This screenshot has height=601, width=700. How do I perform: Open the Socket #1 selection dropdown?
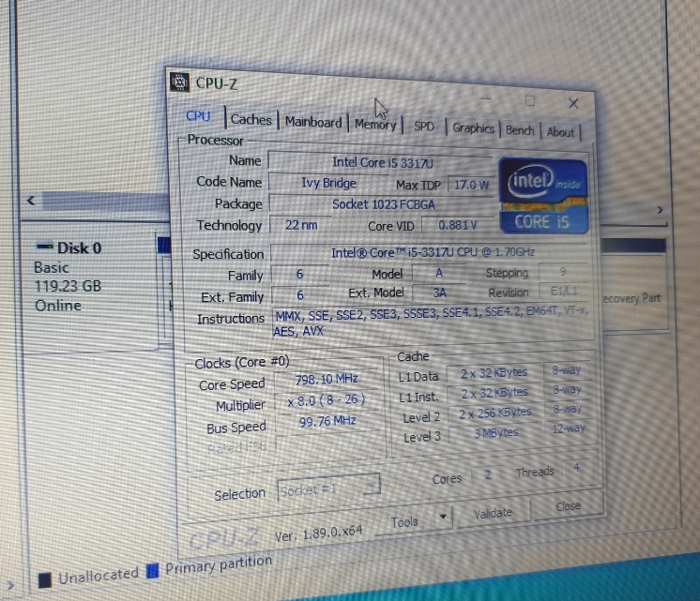pyautogui.click(x=328, y=488)
